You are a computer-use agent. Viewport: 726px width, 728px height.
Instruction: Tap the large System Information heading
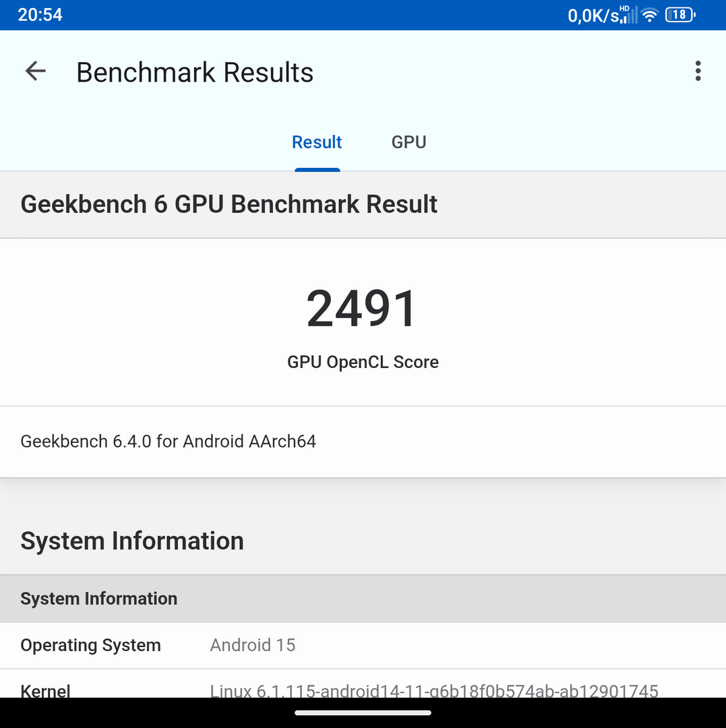(132, 541)
